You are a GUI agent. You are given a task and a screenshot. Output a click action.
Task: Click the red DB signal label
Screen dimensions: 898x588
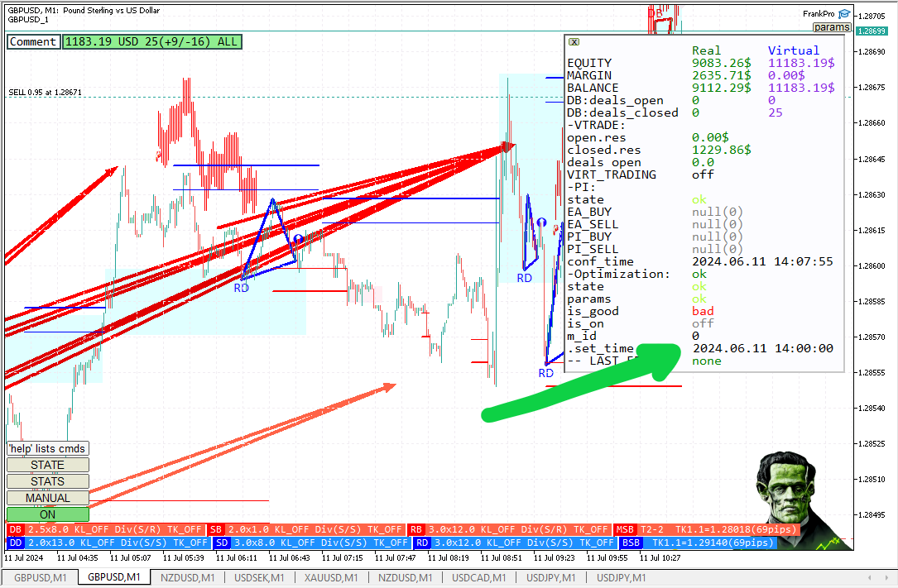(15, 529)
